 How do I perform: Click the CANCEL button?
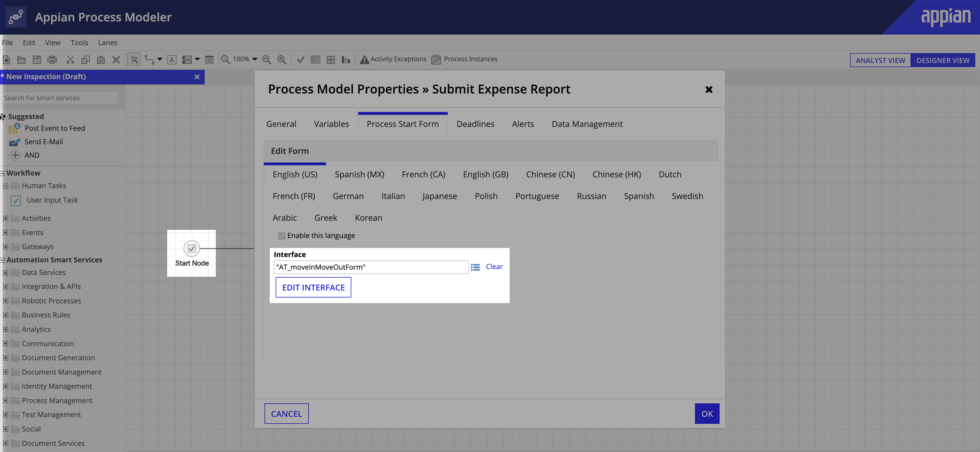click(x=286, y=414)
